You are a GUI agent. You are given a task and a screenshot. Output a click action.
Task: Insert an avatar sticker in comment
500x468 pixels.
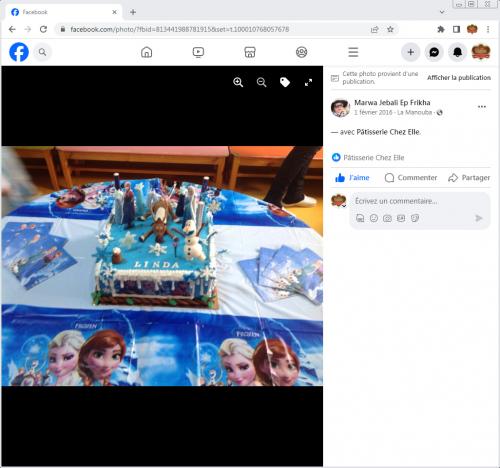click(360, 218)
